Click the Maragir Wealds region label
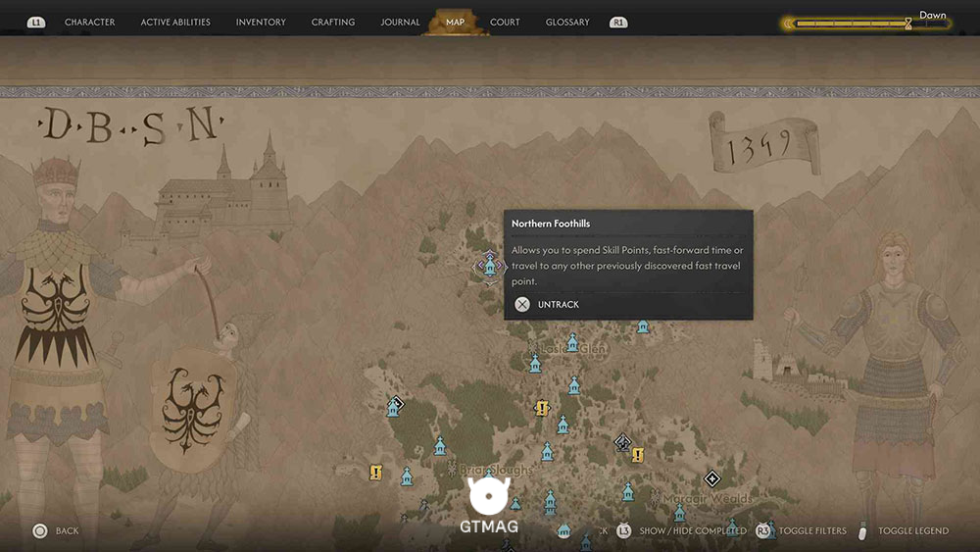980x552 pixels. pos(708,498)
